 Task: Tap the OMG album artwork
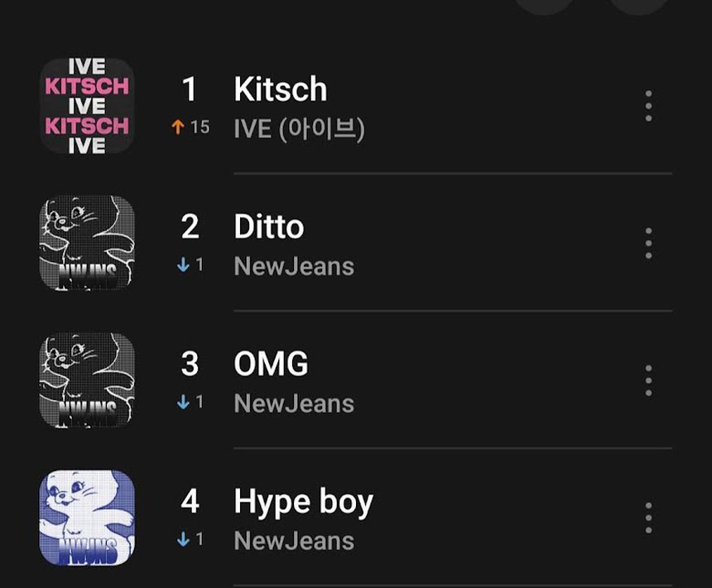point(87,380)
